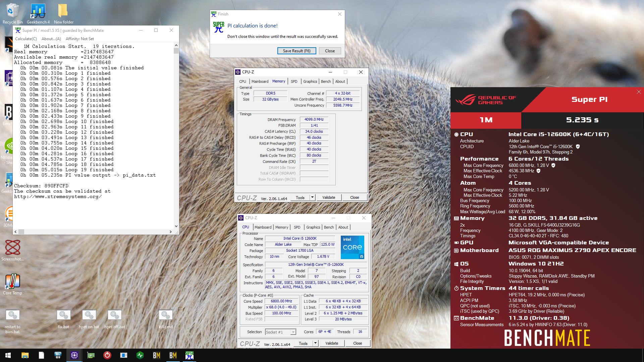The height and width of the screenshot is (362, 644).
Task: Click the blue window panel taskbar icon
Action: pos(123,355)
